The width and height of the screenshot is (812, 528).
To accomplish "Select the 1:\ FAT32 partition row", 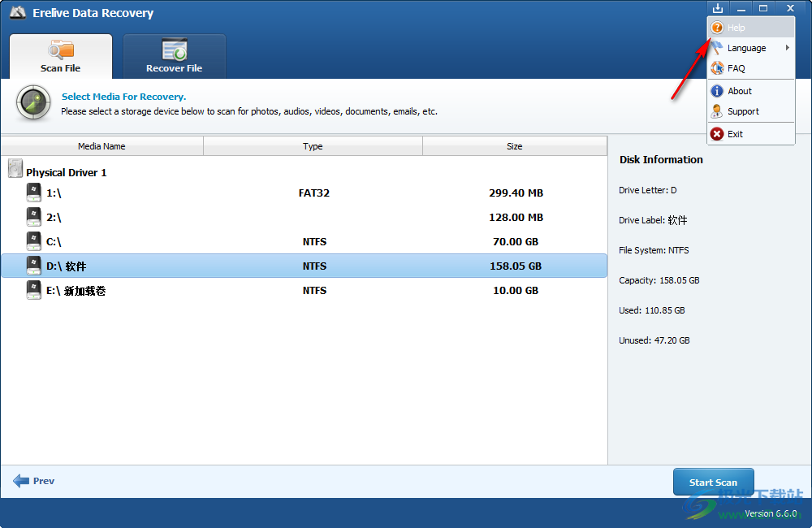I will pyautogui.click(x=304, y=193).
